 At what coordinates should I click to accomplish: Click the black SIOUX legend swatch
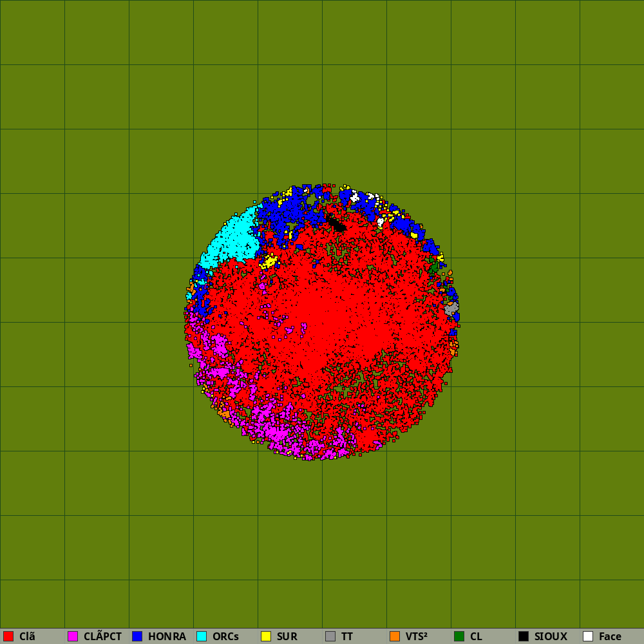click(x=524, y=636)
